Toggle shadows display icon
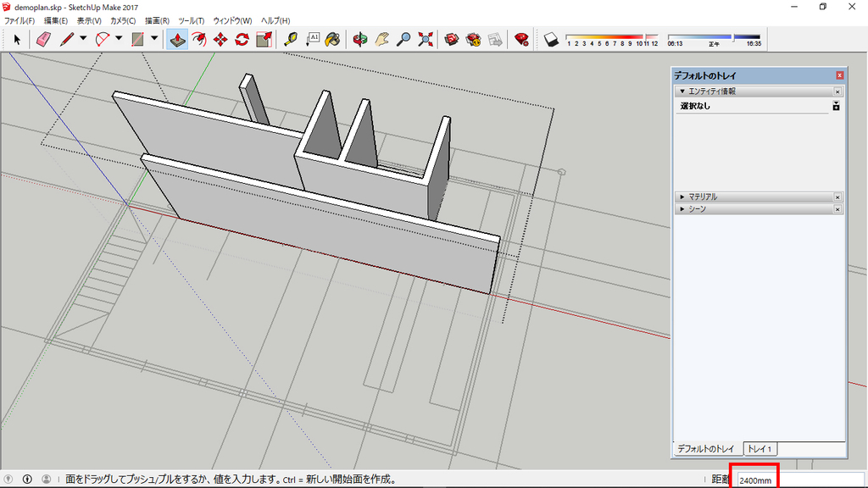The width and height of the screenshot is (868, 488). (x=551, y=39)
